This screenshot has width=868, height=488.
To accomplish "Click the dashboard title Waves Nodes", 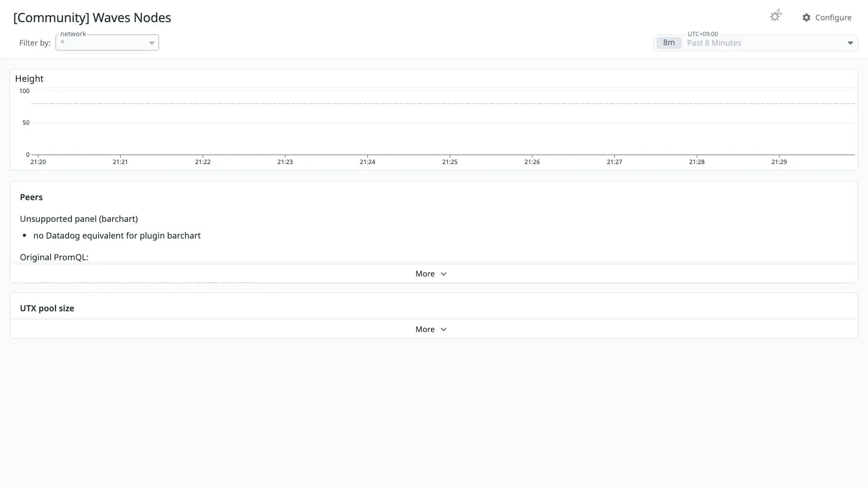I will [92, 18].
